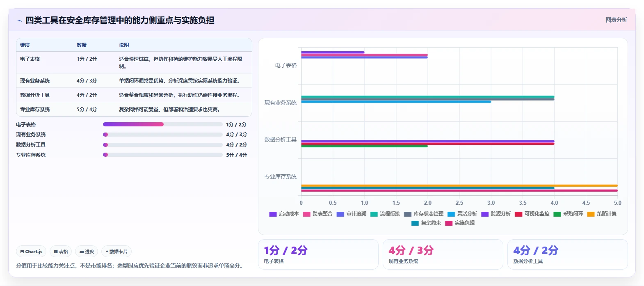This screenshot has height=286, width=644.
Task: Click the 复杂约束 teal legend swatch
Action: coord(415,223)
